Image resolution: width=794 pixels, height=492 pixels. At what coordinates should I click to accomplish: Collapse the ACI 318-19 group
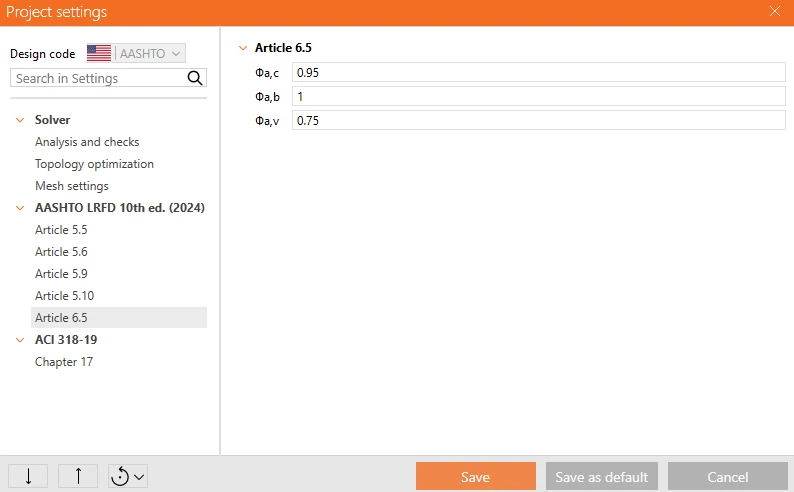(20, 340)
